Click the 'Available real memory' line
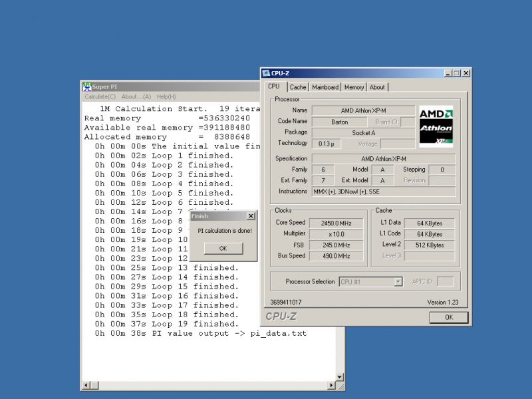The height and width of the screenshot is (399, 532). [x=168, y=128]
